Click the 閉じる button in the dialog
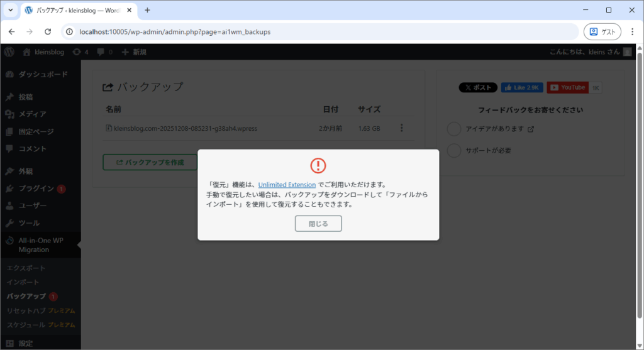Viewport: 644px width, 350px height. click(318, 224)
